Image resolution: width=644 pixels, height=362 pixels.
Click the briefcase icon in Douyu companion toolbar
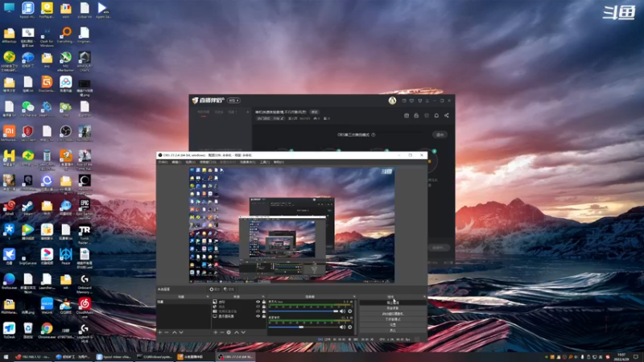(x=407, y=115)
